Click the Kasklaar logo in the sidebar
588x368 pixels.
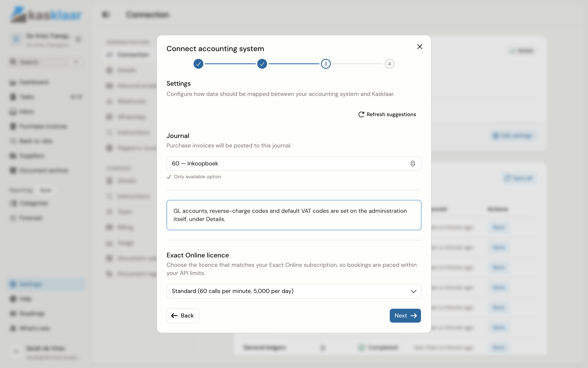46,15
